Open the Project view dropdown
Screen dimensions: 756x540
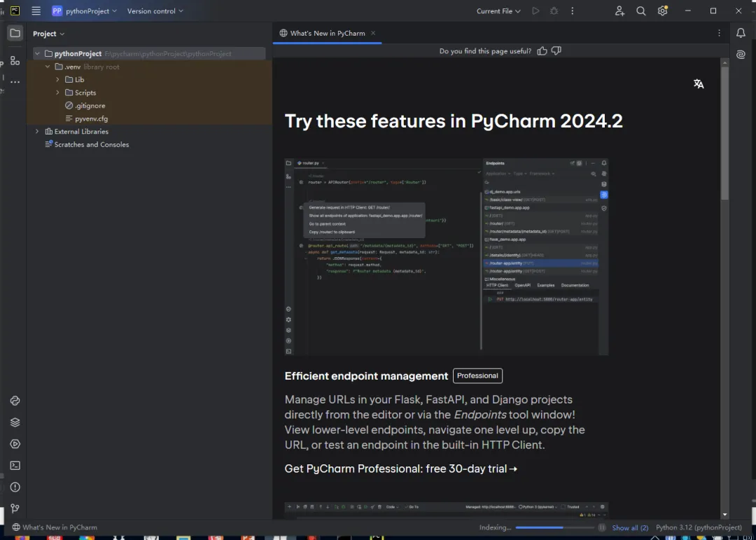48,34
